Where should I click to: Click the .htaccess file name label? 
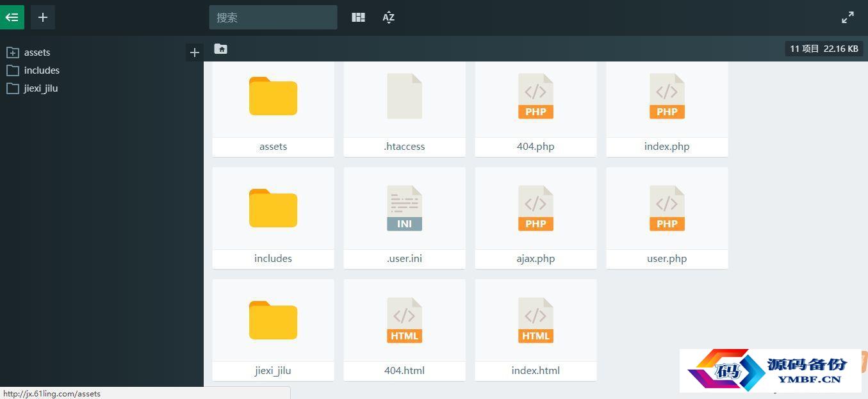pos(404,147)
